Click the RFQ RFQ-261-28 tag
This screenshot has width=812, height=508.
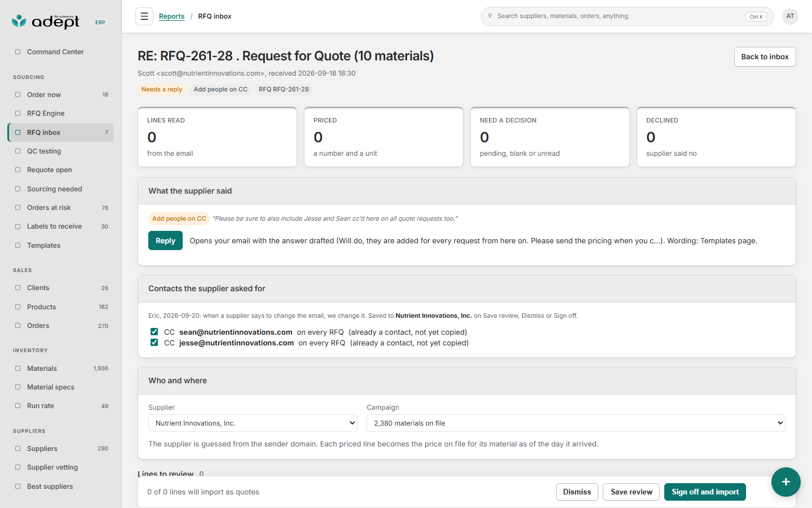[x=284, y=89]
